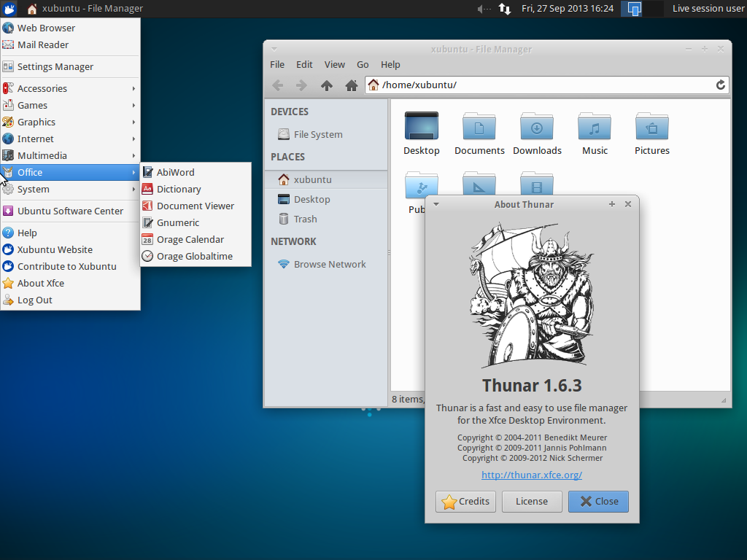The width and height of the screenshot is (747, 560).
Task: Open the View menu in Thunar
Action: 334,64
